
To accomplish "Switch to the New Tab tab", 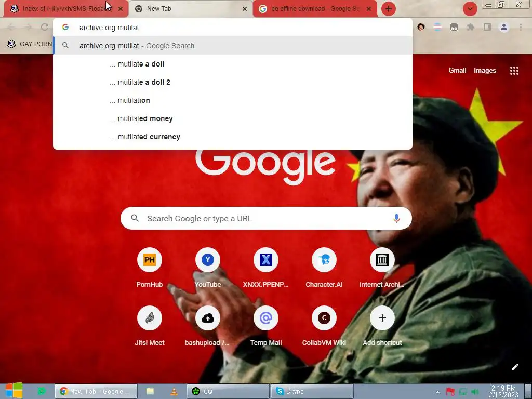I will (x=190, y=9).
